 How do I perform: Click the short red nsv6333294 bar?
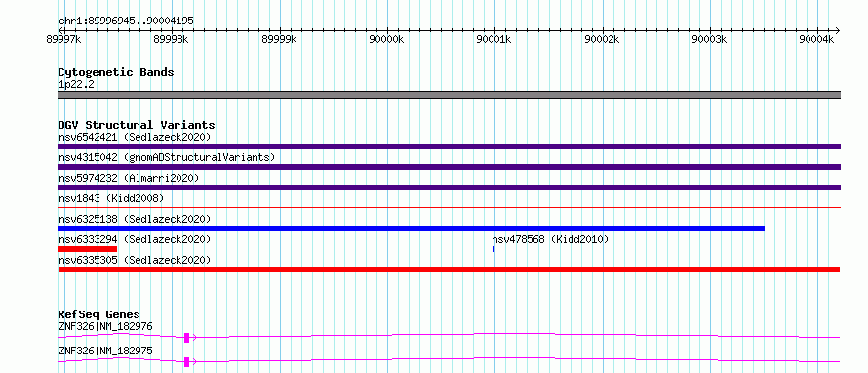click(88, 249)
